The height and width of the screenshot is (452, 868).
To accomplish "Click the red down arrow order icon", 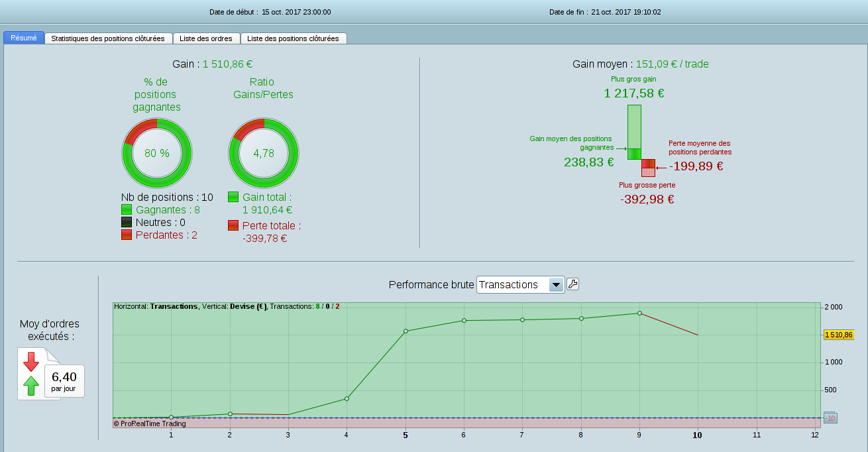I will point(31,362).
